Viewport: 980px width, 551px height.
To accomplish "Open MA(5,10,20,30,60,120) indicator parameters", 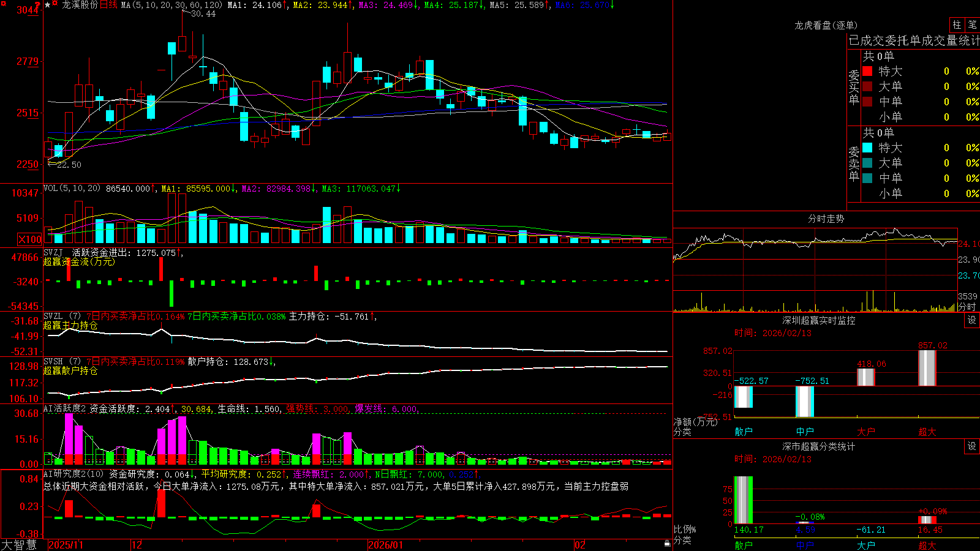I will (x=171, y=5).
